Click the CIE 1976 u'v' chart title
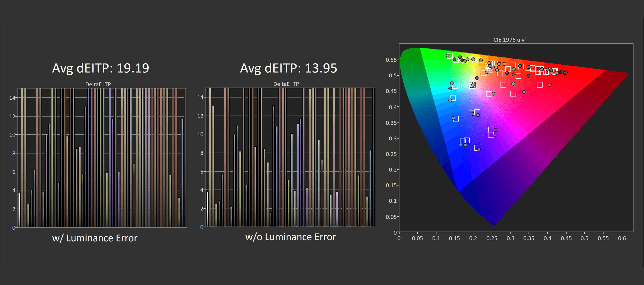644x285 pixels. click(509, 40)
